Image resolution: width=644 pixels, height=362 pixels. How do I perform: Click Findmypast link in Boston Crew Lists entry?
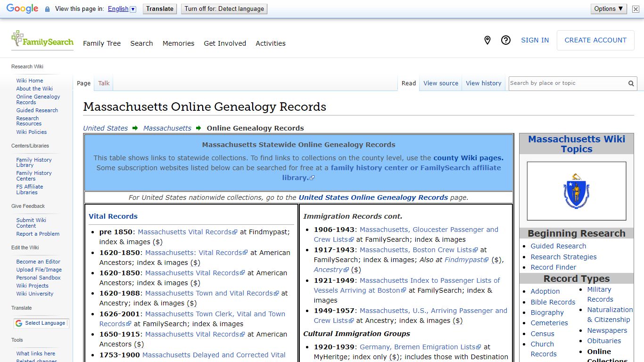(x=467, y=260)
